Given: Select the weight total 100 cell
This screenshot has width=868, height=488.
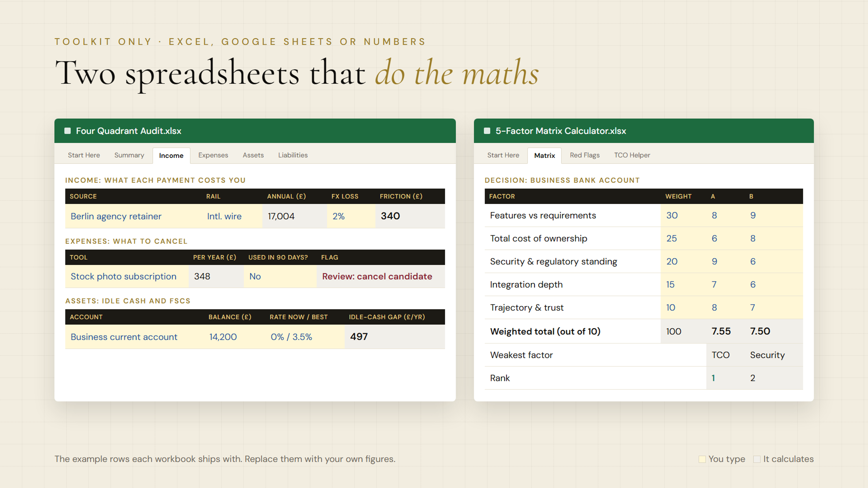Looking at the screenshot, I should [x=684, y=331].
